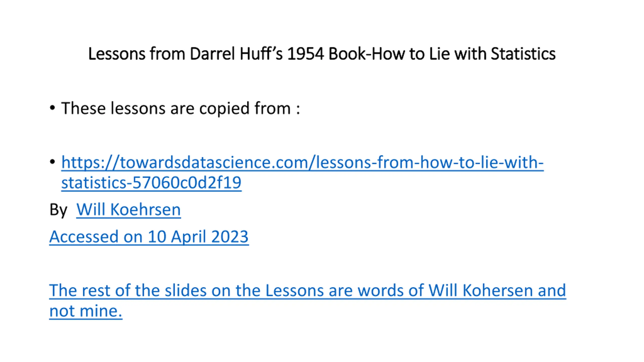Click 'Statistics' at the title's end
This screenshot has height=362, width=644.
click(523, 54)
